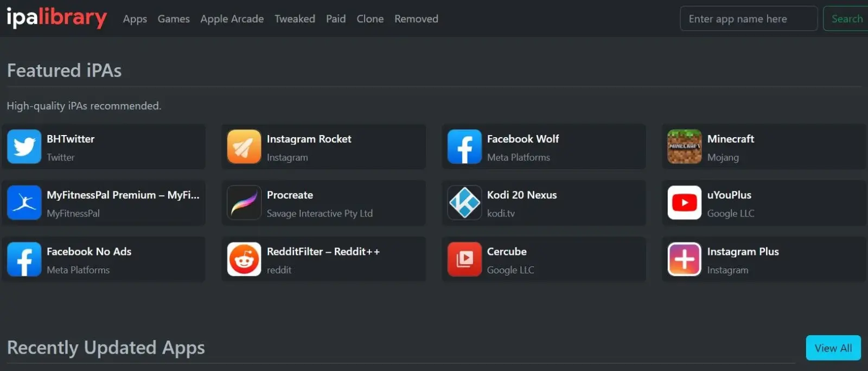
Task: Open the Instagram Rocket title link
Action: click(x=309, y=139)
